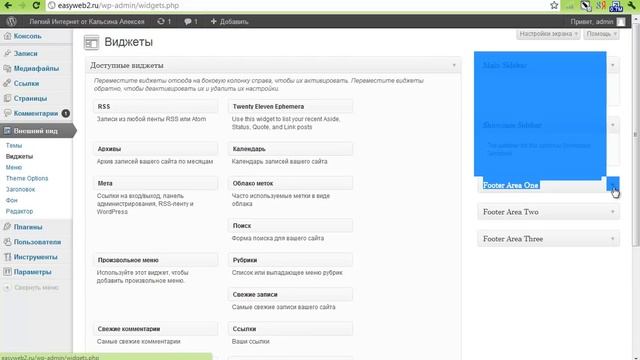The width and height of the screenshot is (640, 360).
Task: Click the admin avatar in admin bar
Action: coord(621,22)
